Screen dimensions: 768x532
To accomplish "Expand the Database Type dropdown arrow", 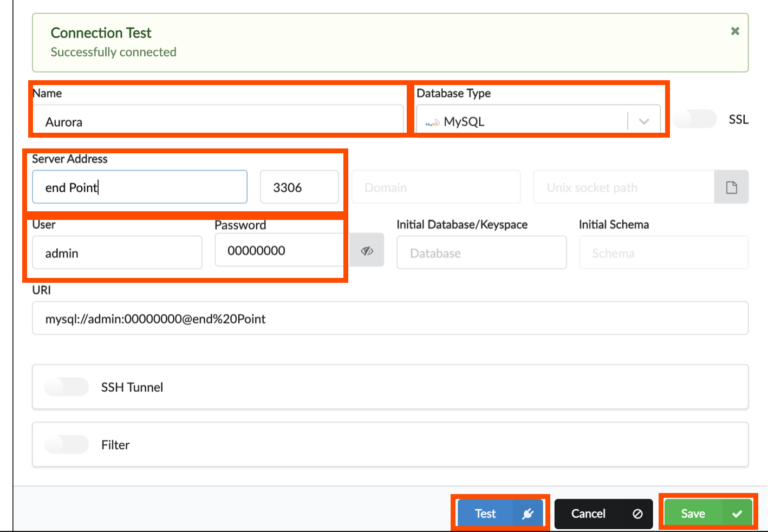I will (644, 121).
